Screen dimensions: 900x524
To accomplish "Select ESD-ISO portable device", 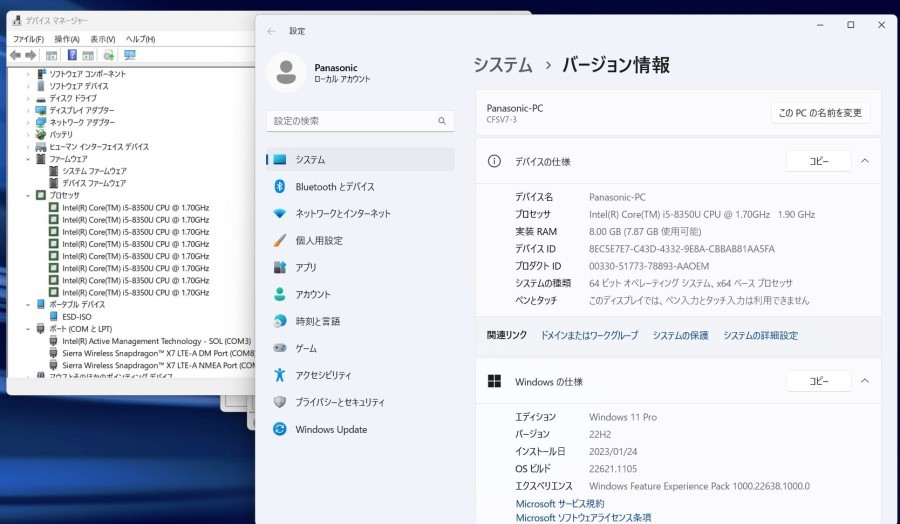I will pos(76,317).
